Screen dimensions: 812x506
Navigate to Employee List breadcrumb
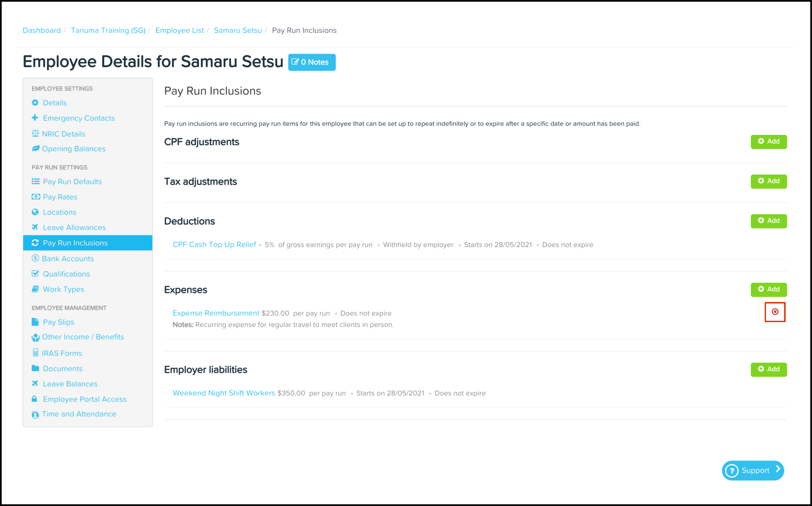click(180, 30)
